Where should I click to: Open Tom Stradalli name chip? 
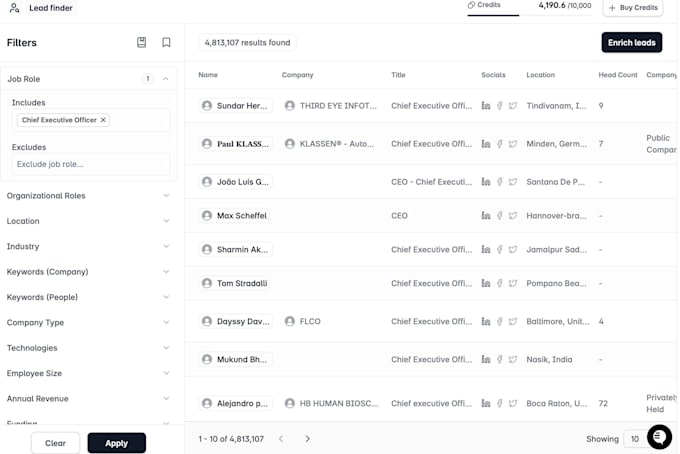[235, 284]
